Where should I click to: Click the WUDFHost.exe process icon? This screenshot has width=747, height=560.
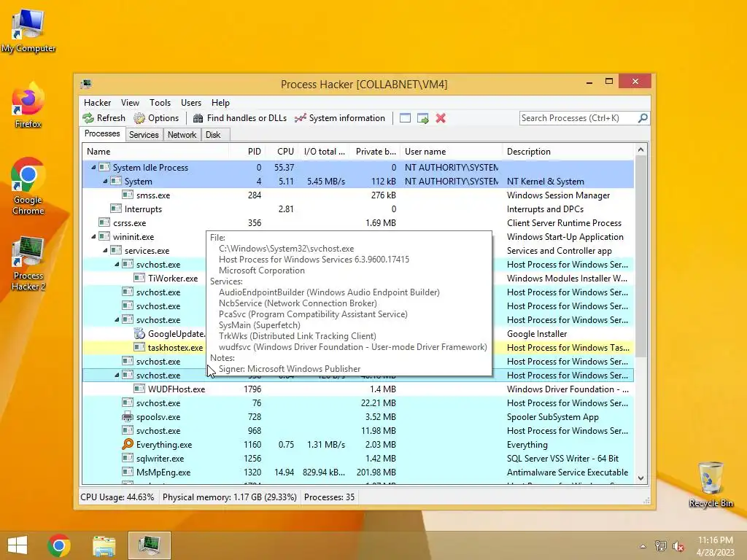point(139,389)
